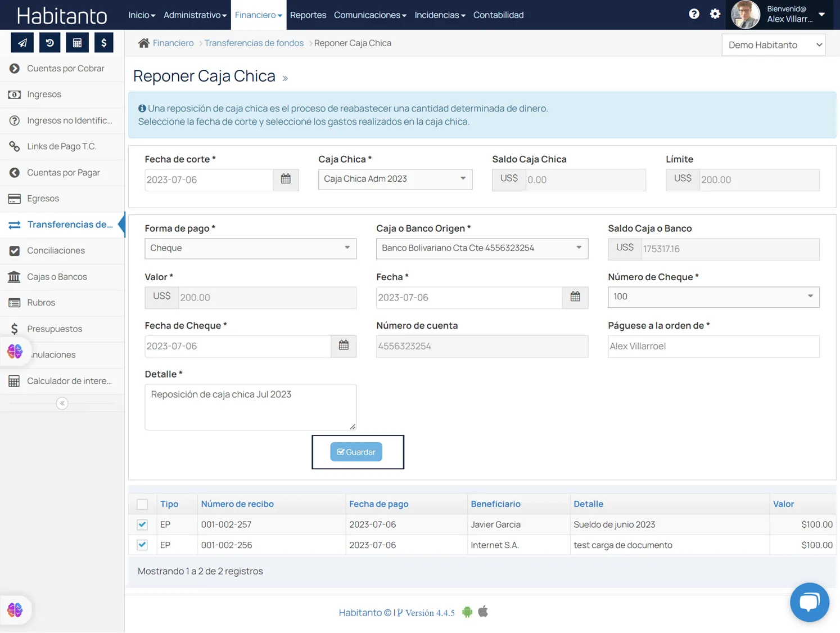
Task: Uncheck the receipt 001-002-256 row checkbox
Action: [142, 545]
